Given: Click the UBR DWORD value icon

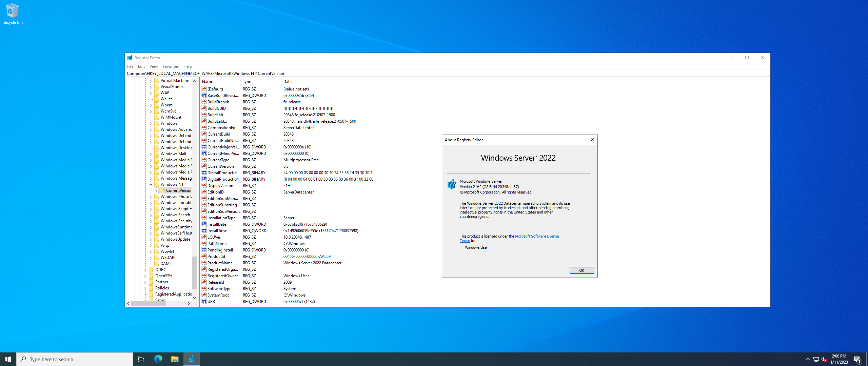Looking at the screenshot, I should tap(204, 302).
